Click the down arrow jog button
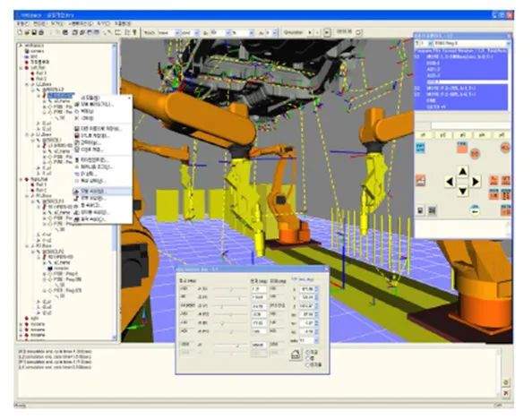The width and height of the screenshot is (532, 419). tap(463, 192)
